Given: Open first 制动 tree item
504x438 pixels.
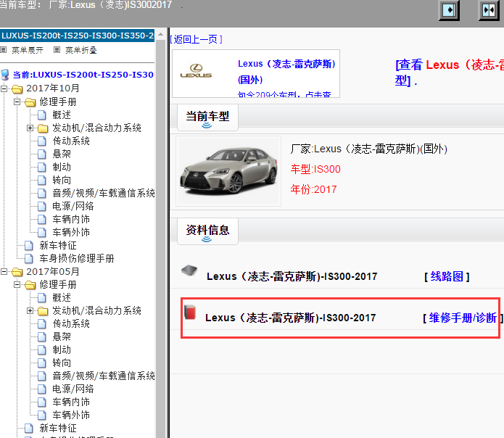Looking at the screenshot, I should 62,167.
